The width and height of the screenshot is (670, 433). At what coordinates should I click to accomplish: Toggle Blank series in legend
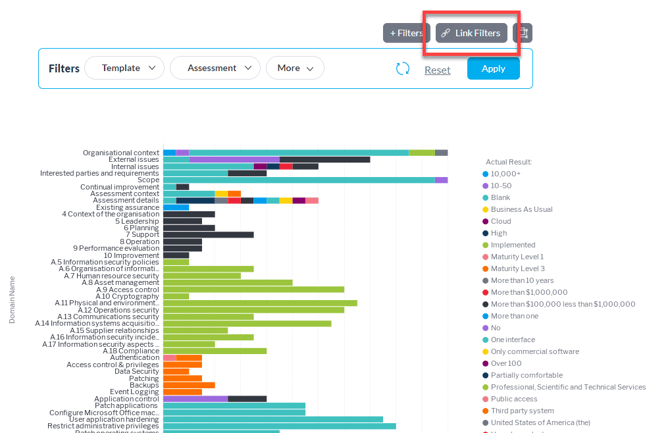tap(485, 198)
